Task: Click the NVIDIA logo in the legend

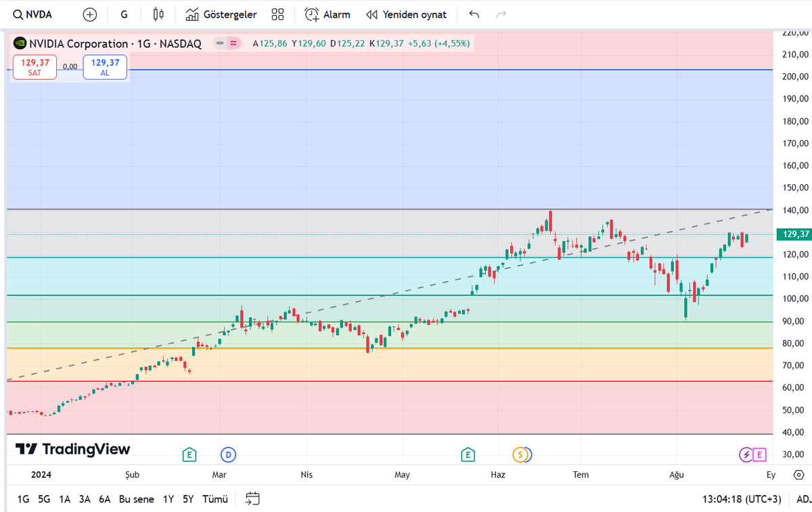Action: pyautogui.click(x=20, y=43)
